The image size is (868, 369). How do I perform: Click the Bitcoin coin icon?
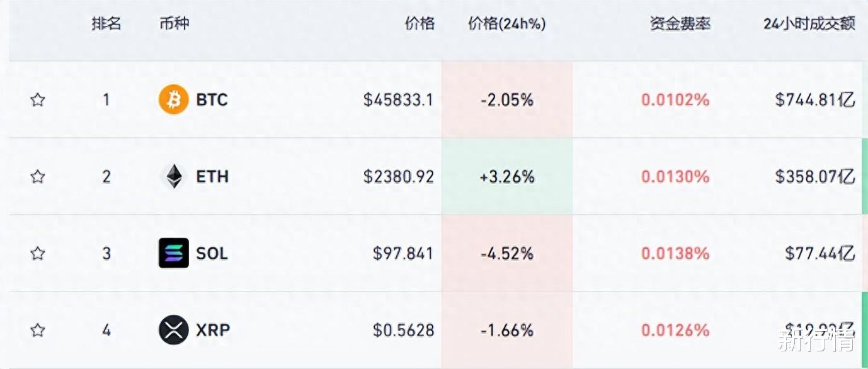[x=173, y=99]
